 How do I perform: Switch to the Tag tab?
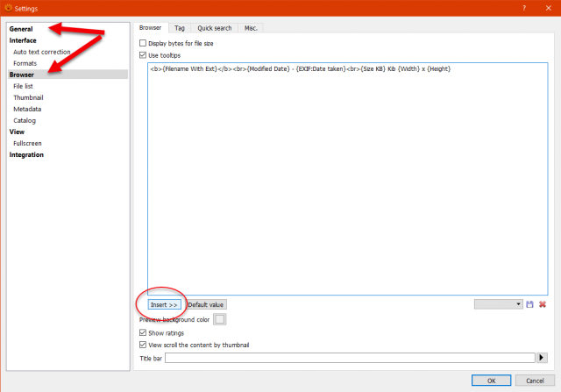point(180,28)
